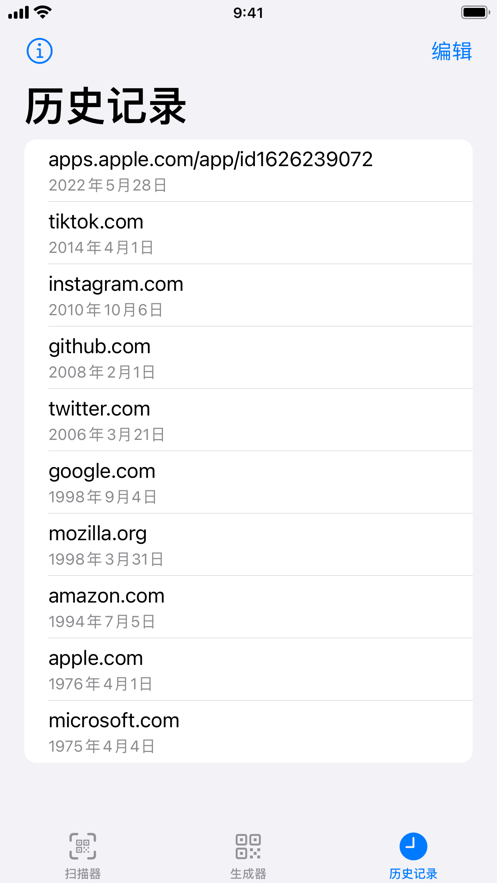Choose the twitter.com history row
The height and width of the screenshot is (883, 497).
pyautogui.click(x=248, y=420)
